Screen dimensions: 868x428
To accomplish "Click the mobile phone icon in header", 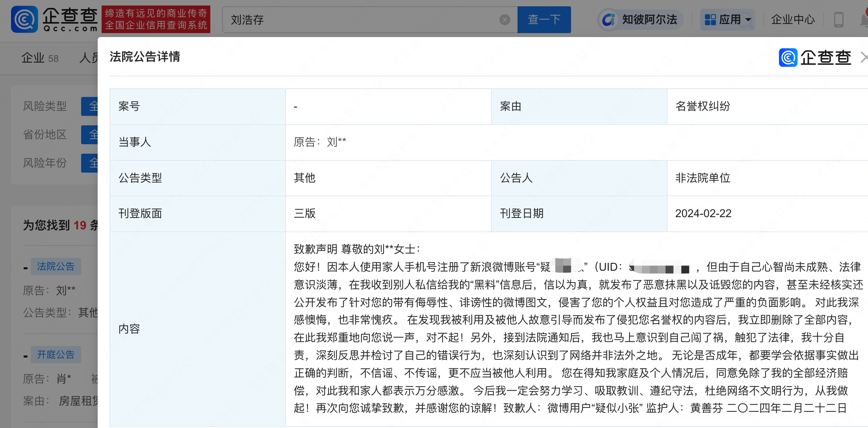I will pos(838,19).
